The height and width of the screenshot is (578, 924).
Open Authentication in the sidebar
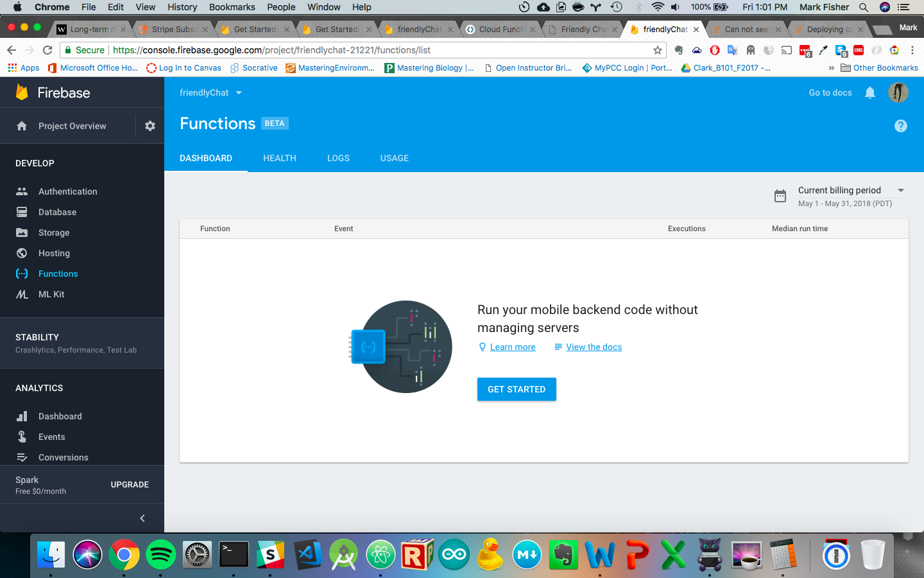68,191
